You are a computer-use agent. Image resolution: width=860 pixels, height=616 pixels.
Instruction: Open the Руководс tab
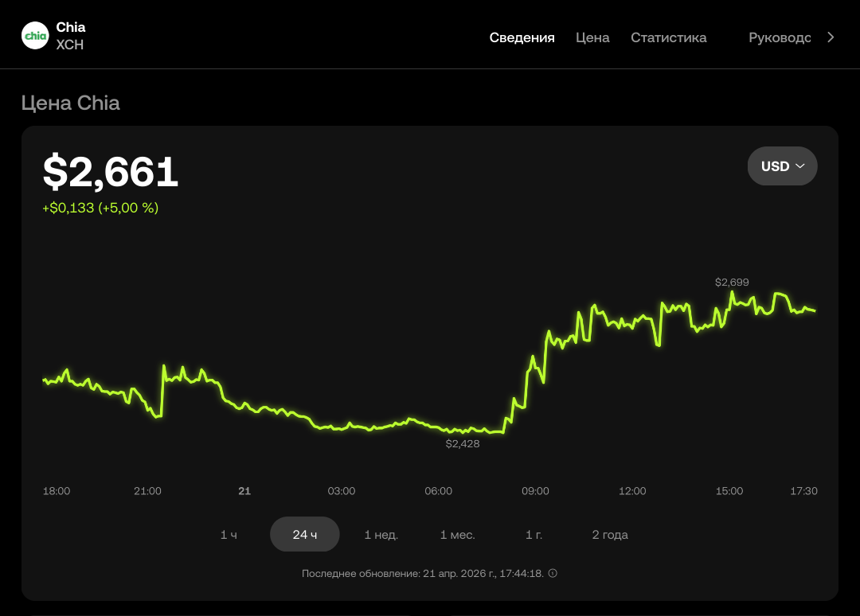pos(780,37)
